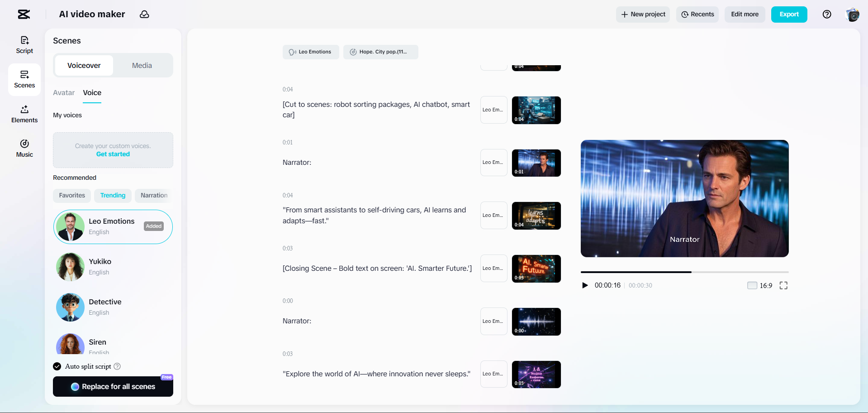Open the user profile avatar
This screenshot has height=413, width=868.
(x=852, y=14)
